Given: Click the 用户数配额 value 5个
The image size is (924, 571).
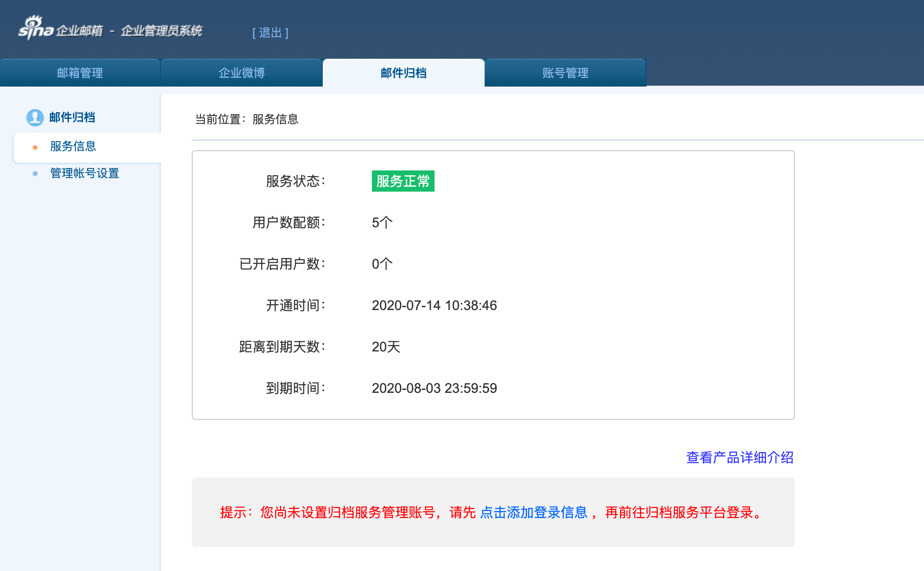Looking at the screenshot, I should pyautogui.click(x=382, y=222).
